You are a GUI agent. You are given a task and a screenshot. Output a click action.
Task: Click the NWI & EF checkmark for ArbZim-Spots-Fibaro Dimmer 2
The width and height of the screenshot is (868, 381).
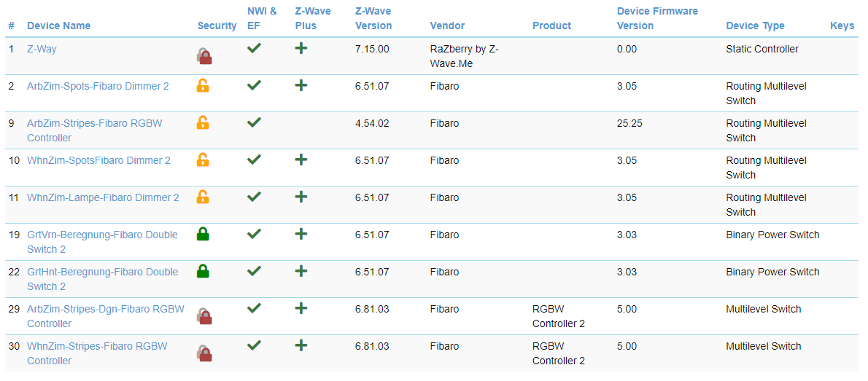click(x=254, y=86)
